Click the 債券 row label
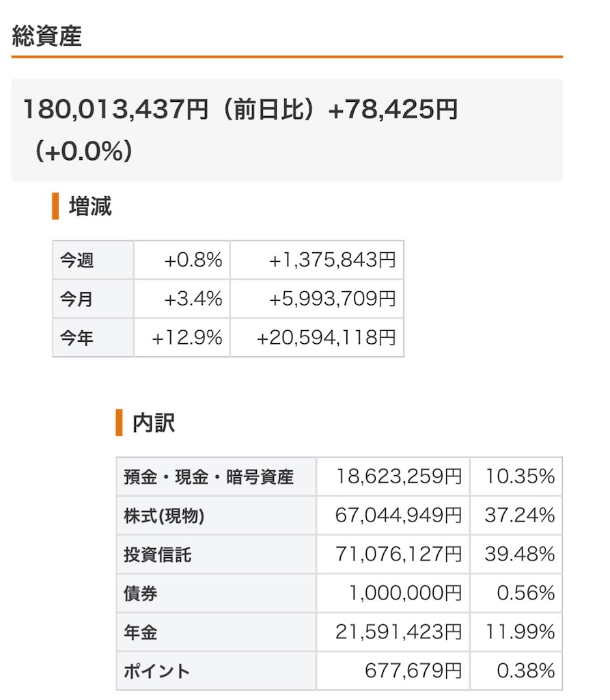Image resolution: width=610 pixels, height=700 pixels. click(141, 594)
